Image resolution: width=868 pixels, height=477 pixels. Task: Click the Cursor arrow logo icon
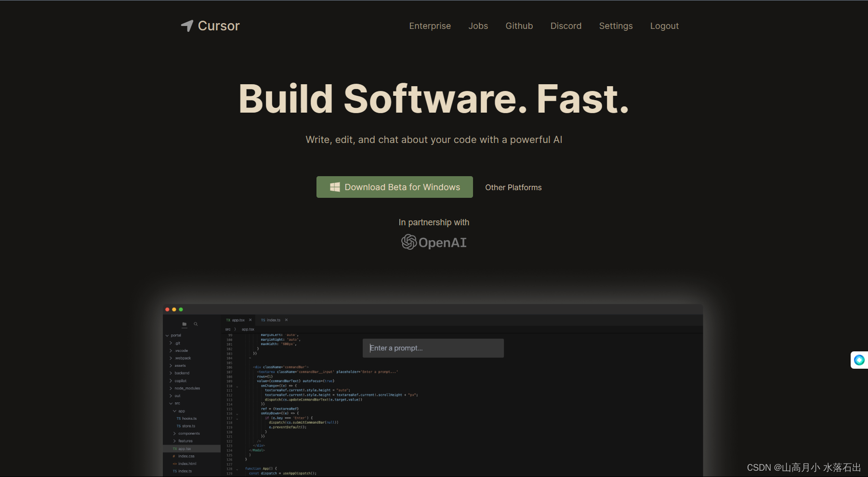pyautogui.click(x=187, y=26)
